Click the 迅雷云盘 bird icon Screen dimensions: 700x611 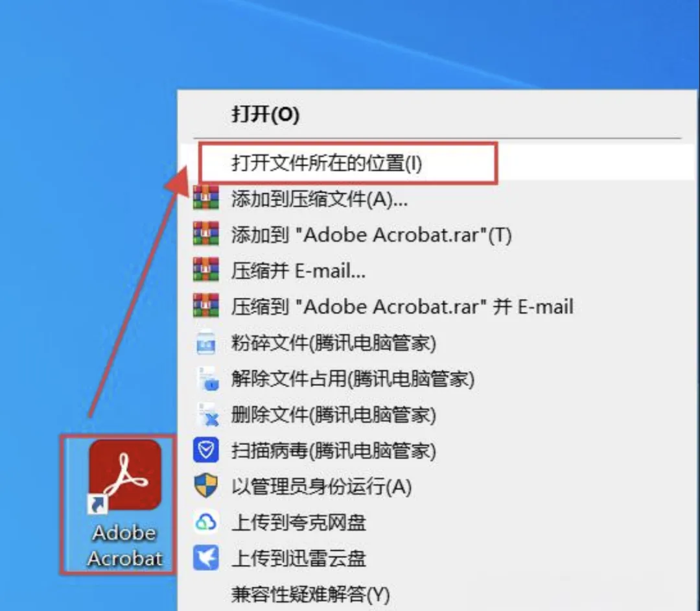click(206, 558)
